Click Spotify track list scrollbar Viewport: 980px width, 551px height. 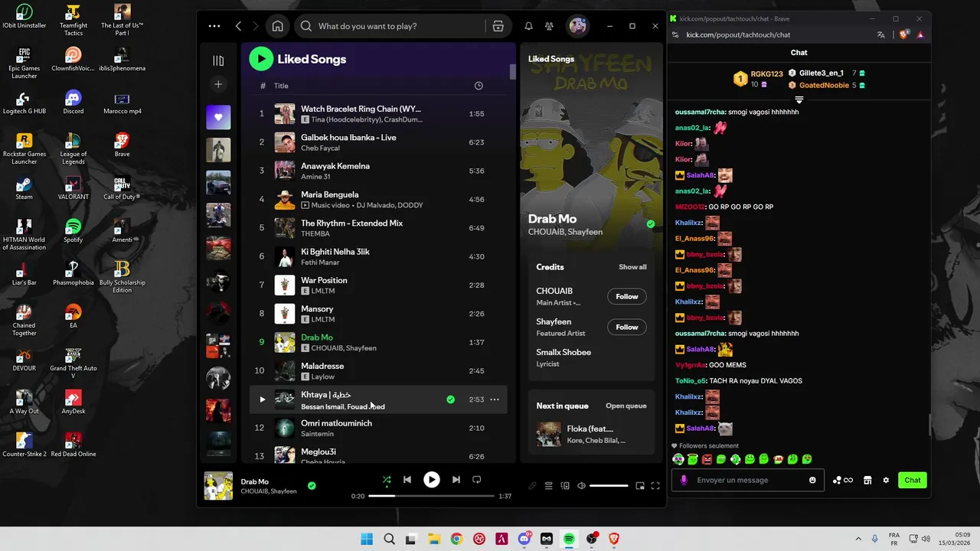tap(513, 71)
